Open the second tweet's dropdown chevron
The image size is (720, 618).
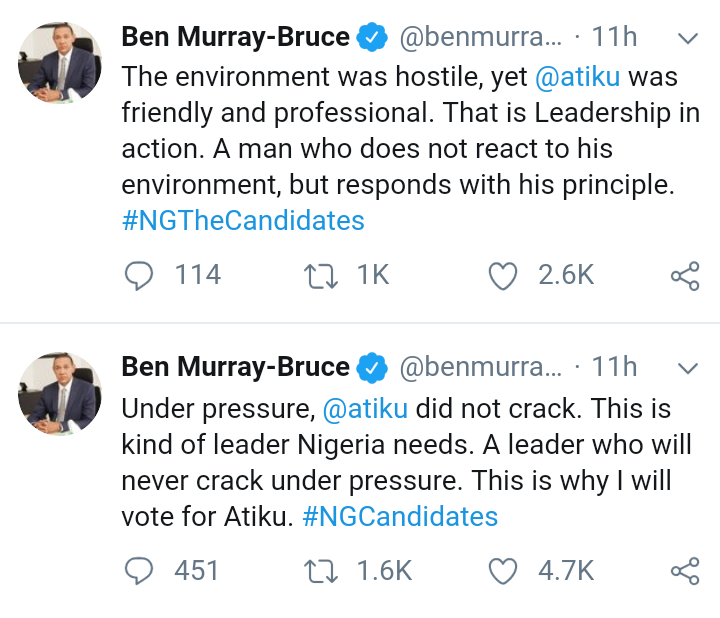click(688, 369)
